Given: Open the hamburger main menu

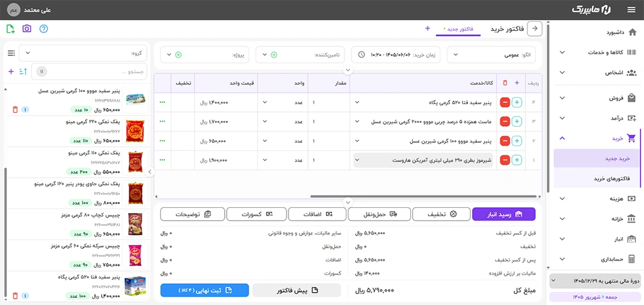Looking at the screenshot, I should [631, 10].
